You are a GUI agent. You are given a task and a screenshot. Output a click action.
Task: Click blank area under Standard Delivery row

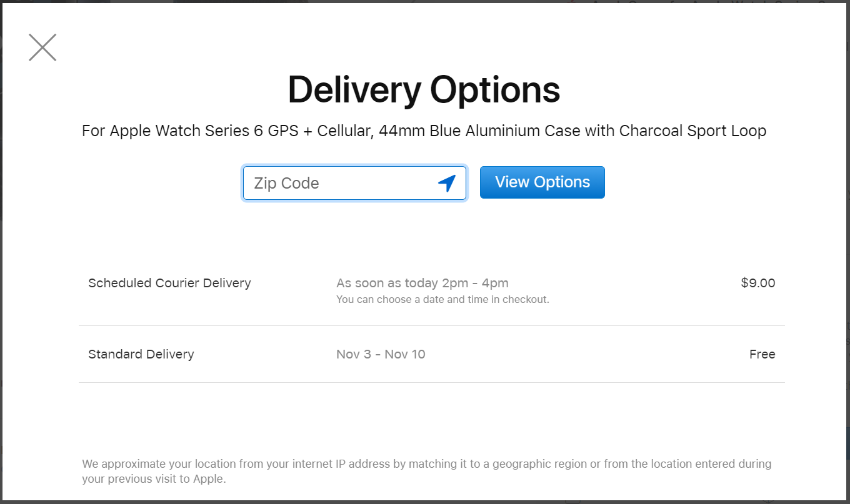click(x=432, y=418)
